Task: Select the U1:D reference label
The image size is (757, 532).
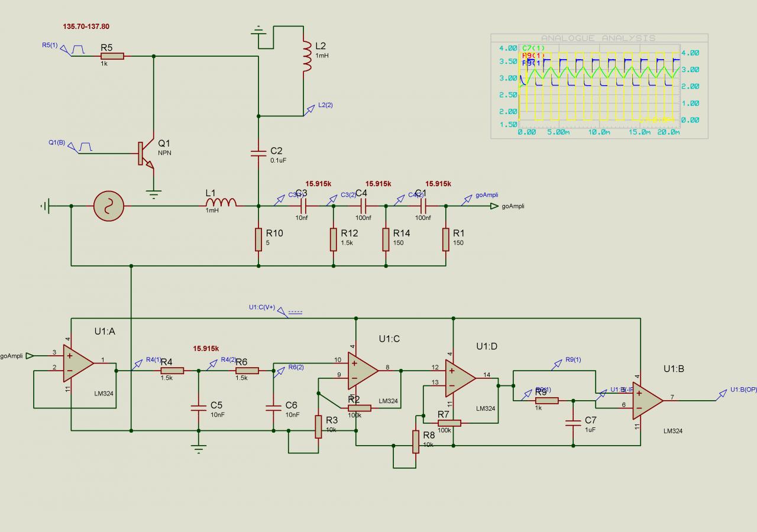Action: pos(487,346)
